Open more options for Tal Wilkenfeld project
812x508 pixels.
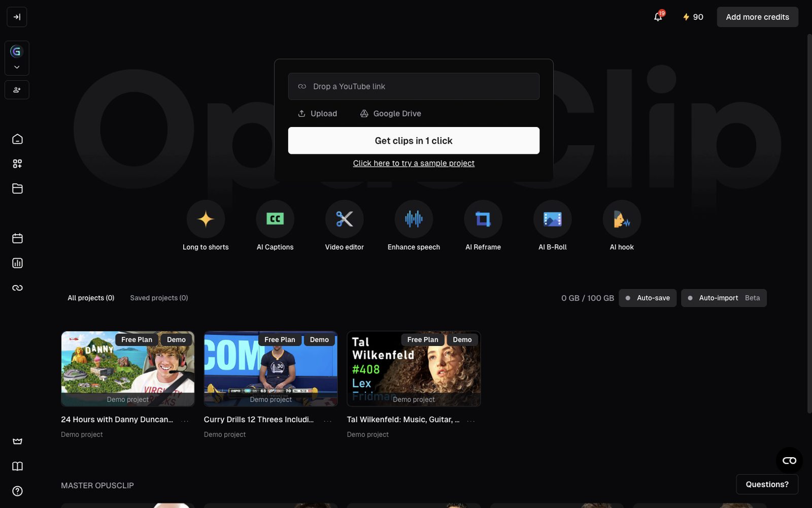pyautogui.click(x=471, y=421)
